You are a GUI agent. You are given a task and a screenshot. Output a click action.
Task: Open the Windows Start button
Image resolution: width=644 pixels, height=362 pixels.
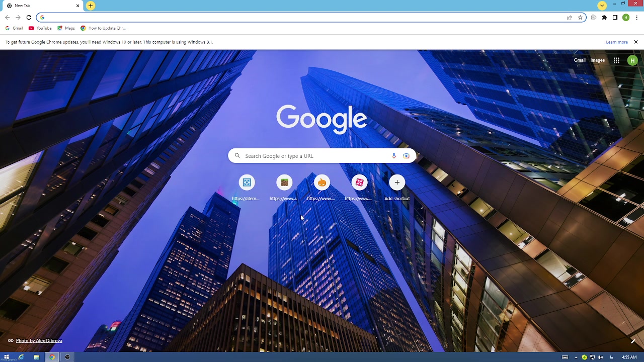tap(6, 357)
